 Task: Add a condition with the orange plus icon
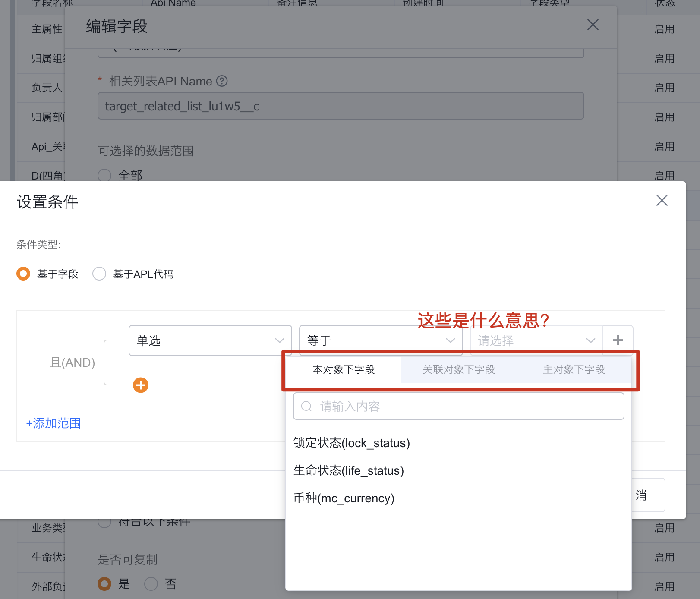coord(141,385)
